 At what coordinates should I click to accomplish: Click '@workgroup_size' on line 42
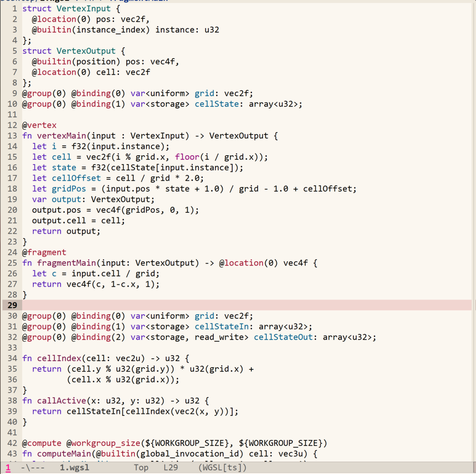coord(103,443)
